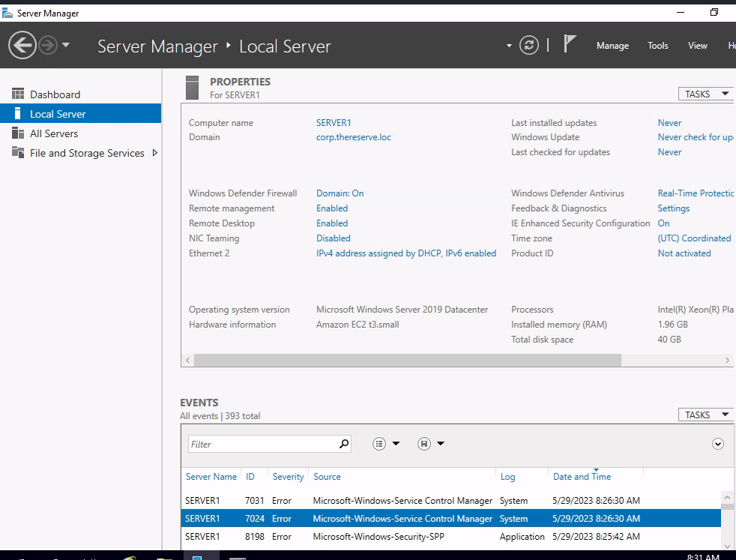
Task: Expand File and Storage Services arrow
Action: point(155,153)
